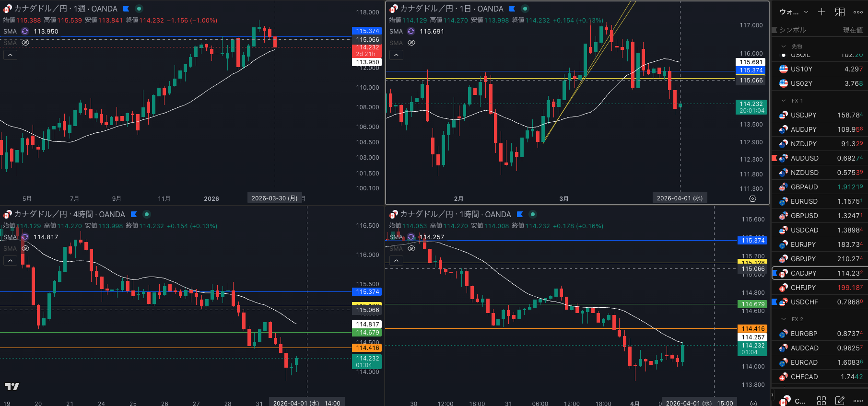Collapse indicator legend on the weekly chart

(10, 55)
